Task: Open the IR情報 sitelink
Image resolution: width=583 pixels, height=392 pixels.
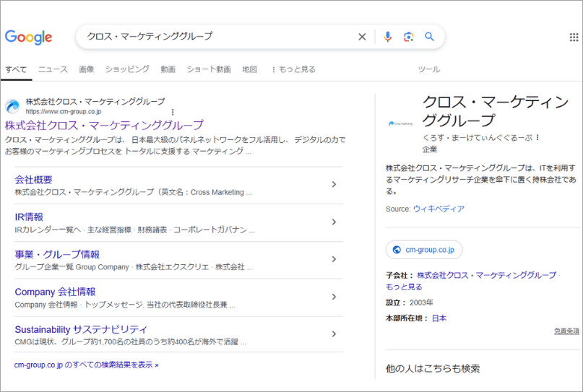Action: click(x=29, y=217)
